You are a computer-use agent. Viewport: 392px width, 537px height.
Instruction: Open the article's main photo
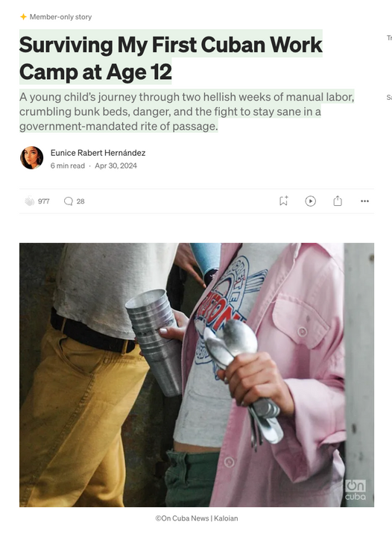(197, 375)
